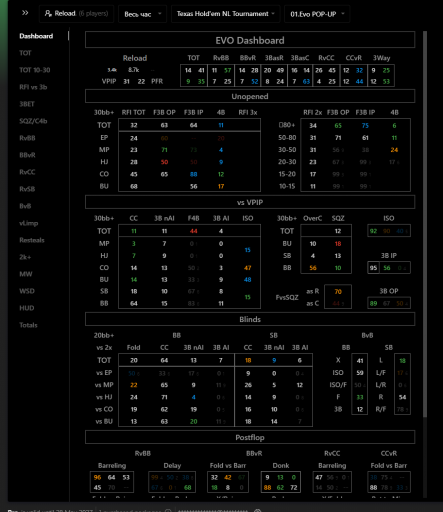Image resolution: width=443 pixels, height=512 pixels.
Task: Open the 01.Evo POP-UP selection dropdown
Action: pos(317,14)
